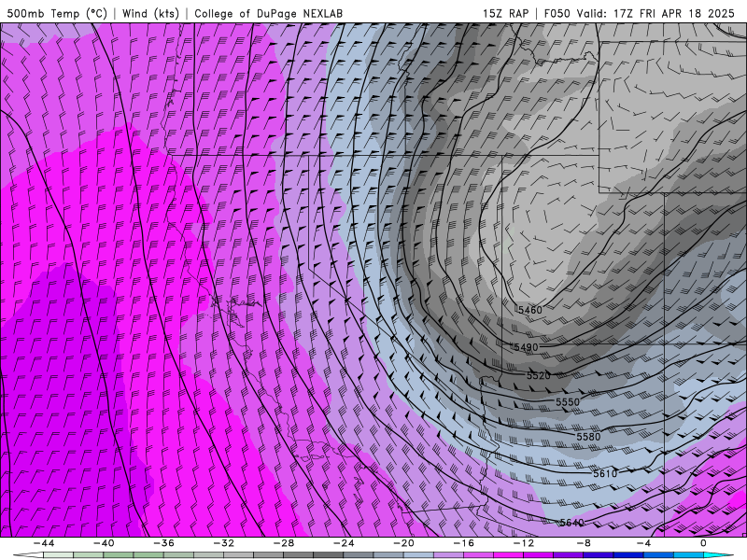Click the -12 color scale label
Viewport: 747px width, 560px height.
pos(524,543)
